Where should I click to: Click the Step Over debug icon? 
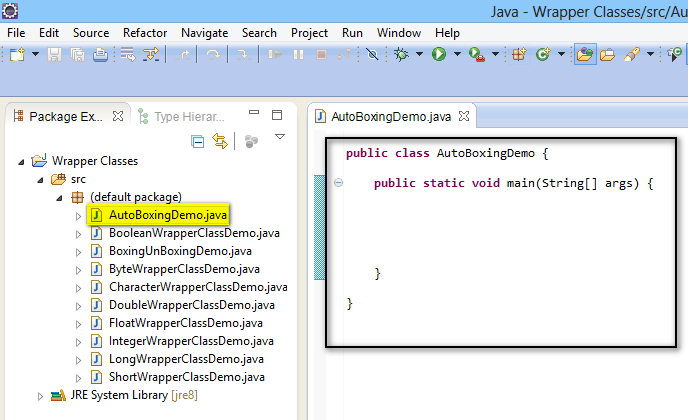click(x=213, y=54)
